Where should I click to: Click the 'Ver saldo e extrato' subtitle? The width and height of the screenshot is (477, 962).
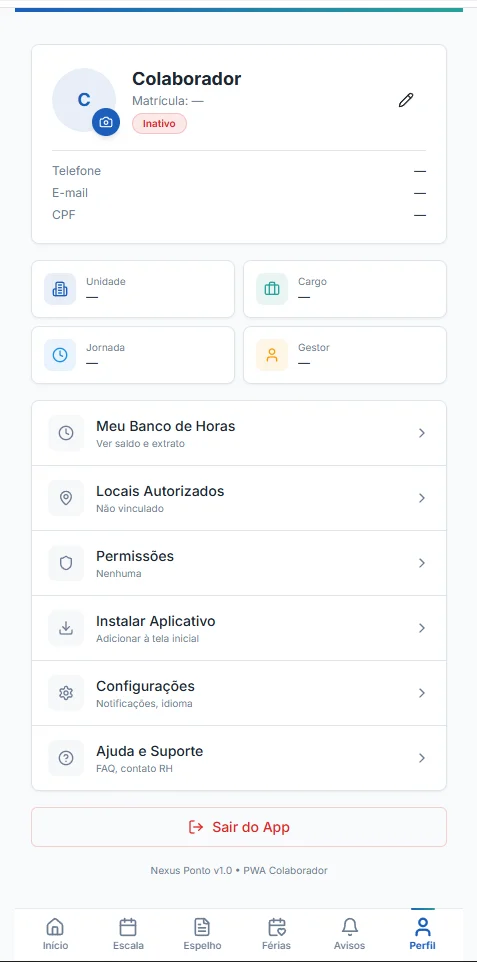coord(141,444)
